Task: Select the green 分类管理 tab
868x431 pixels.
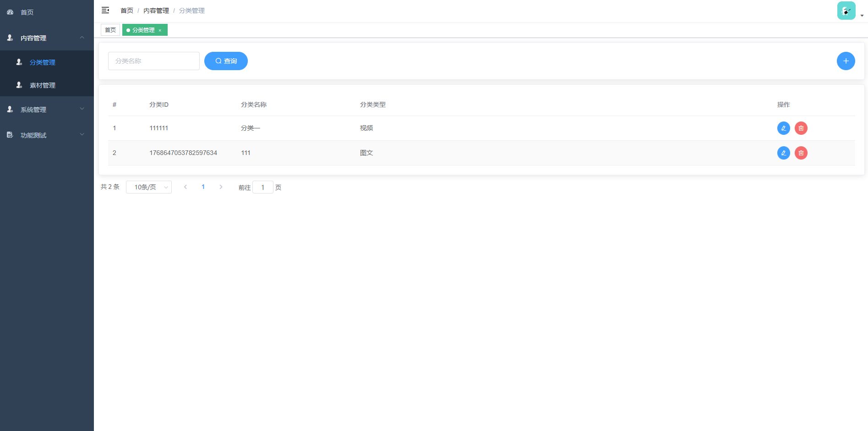Action: coord(145,30)
